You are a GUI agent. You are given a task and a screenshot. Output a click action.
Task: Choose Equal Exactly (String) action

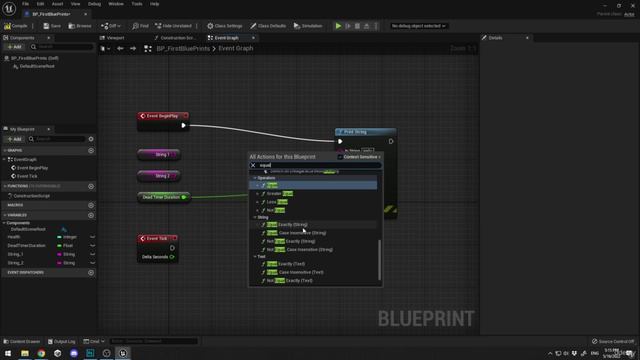(x=287, y=224)
